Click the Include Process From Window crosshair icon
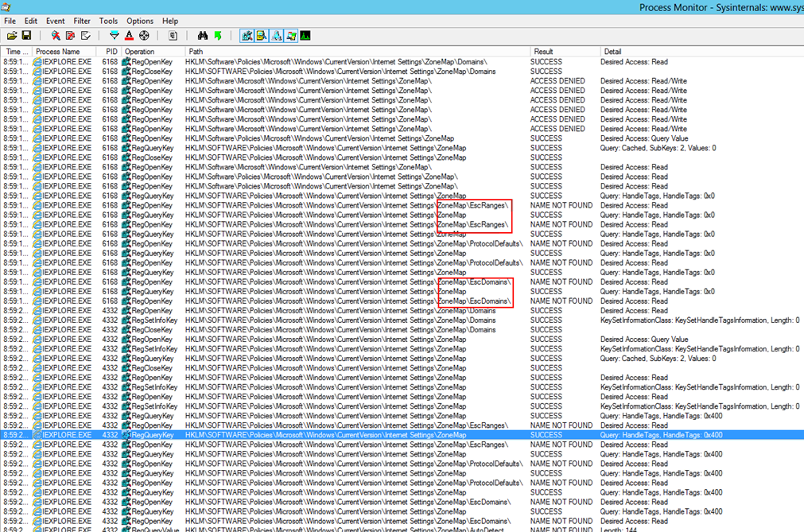This screenshot has height=532, width=804. coord(144,35)
